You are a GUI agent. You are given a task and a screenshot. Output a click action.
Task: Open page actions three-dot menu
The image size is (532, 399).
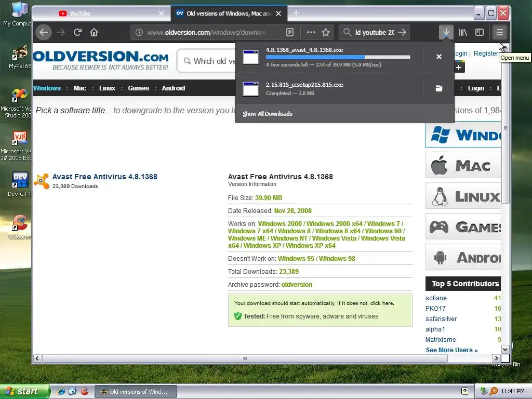pyautogui.click(x=311, y=32)
